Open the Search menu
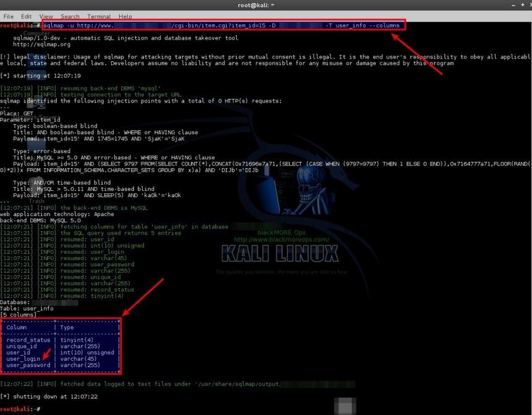 coord(70,16)
